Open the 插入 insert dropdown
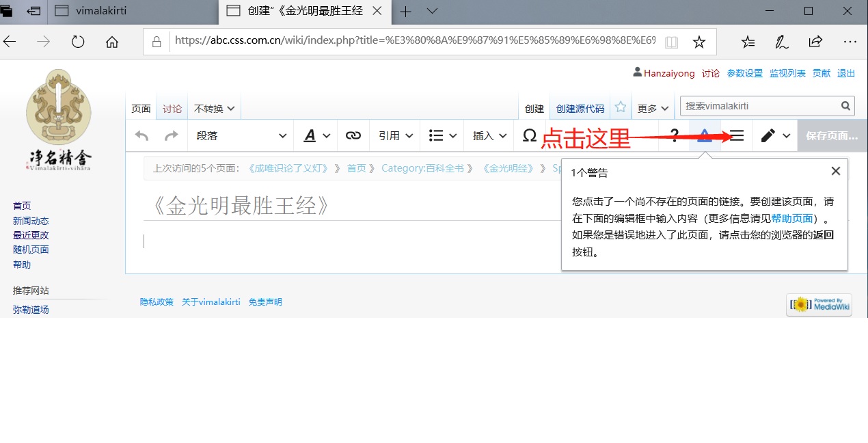Viewport: 868px width, 443px height. tap(489, 135)
